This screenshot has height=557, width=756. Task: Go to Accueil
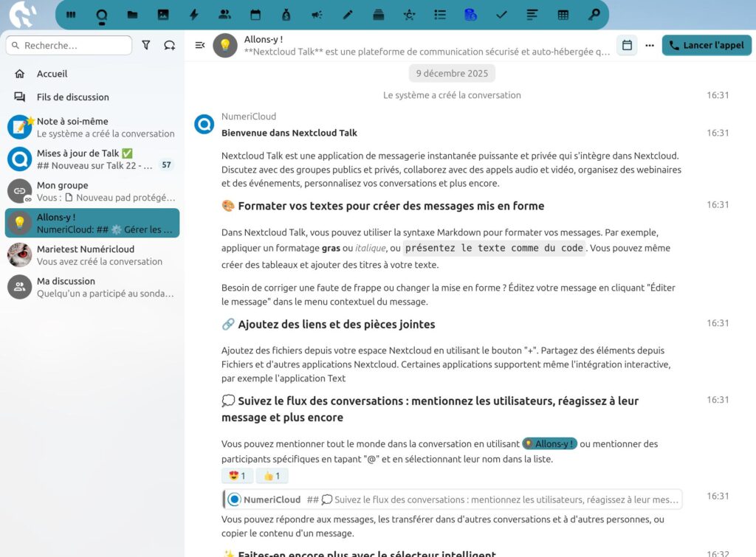coord(92,74)
